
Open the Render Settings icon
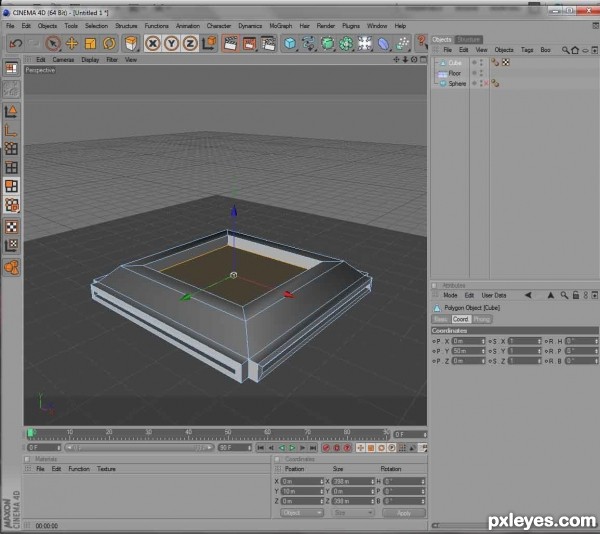(268, 43)
